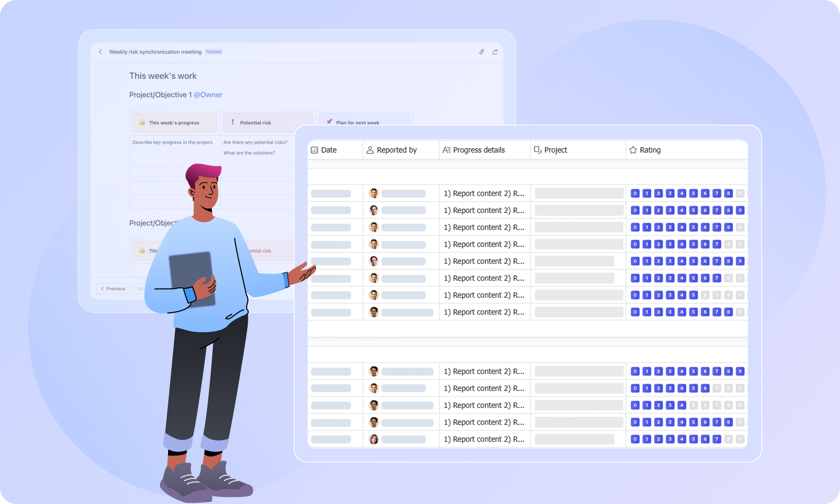This screenshot has height=504, width=840.
Task: Select rating 0 in the last table row
Action: coord(635,439)
